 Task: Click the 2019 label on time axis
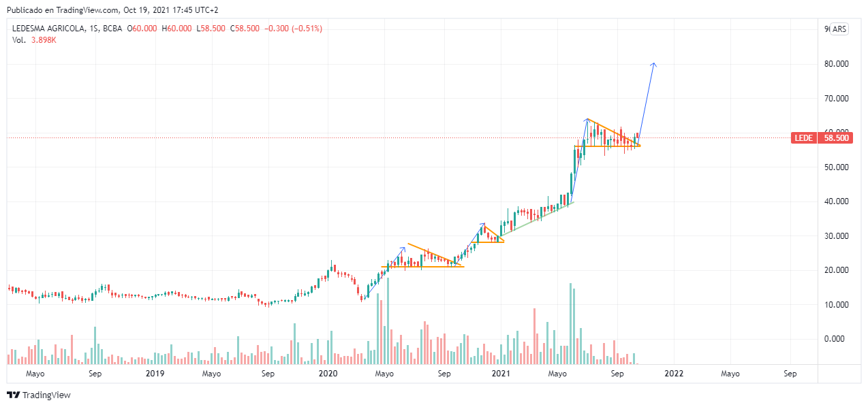point(155,374)
